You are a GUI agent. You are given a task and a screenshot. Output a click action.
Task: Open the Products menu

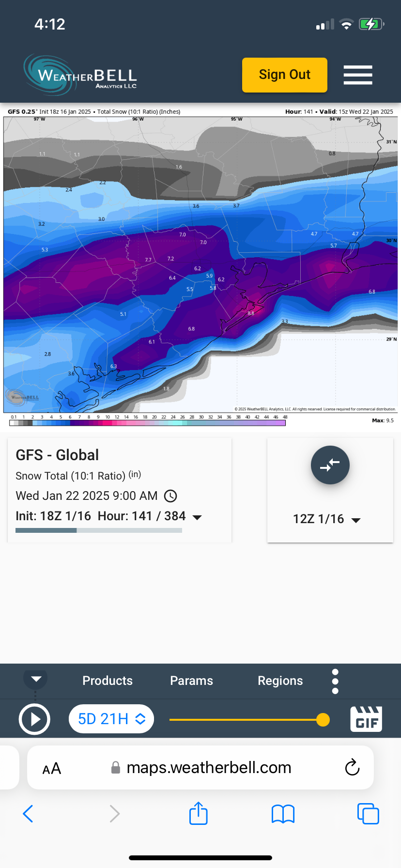click(x=108, y=681)
